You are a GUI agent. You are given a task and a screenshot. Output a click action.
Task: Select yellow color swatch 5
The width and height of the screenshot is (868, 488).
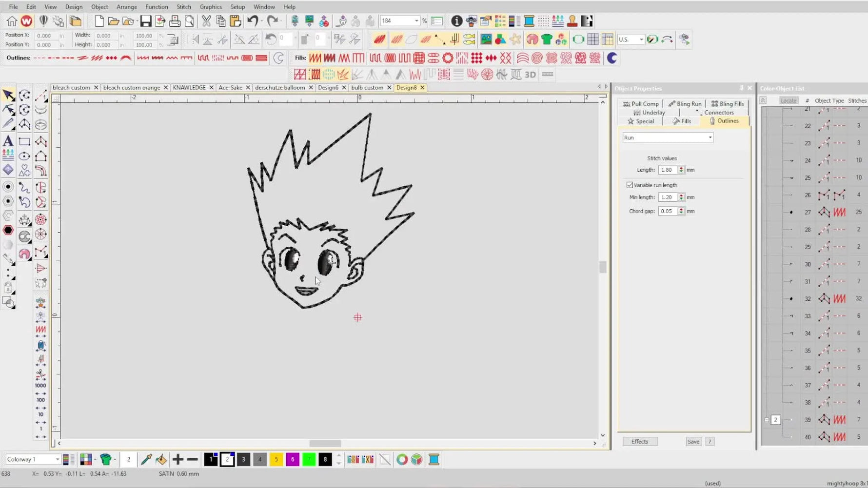[x=276, y=459]
